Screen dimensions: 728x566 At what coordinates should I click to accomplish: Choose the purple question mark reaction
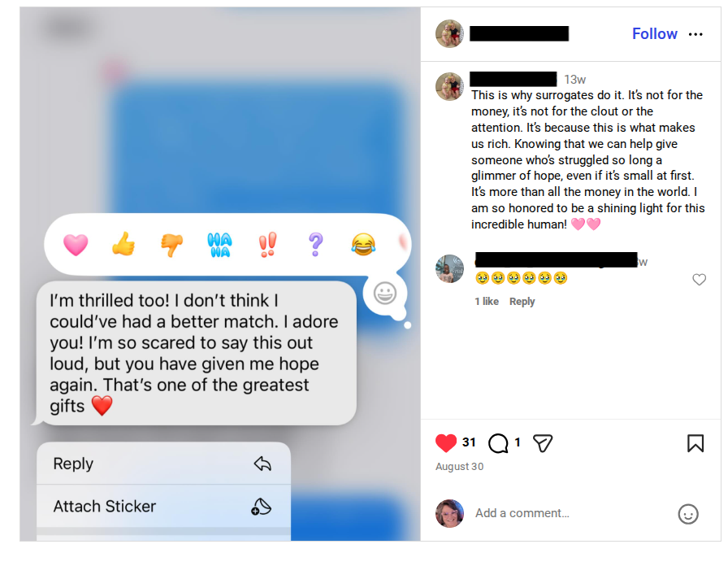[316, 245]
